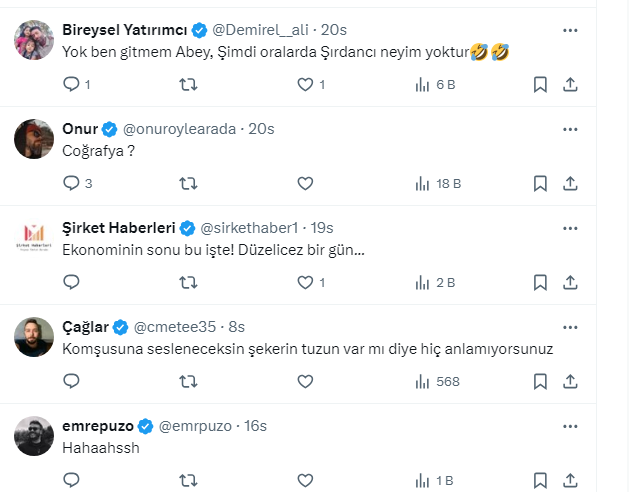View analytics on Onur's tweet showing 18 B

[437, 183]
